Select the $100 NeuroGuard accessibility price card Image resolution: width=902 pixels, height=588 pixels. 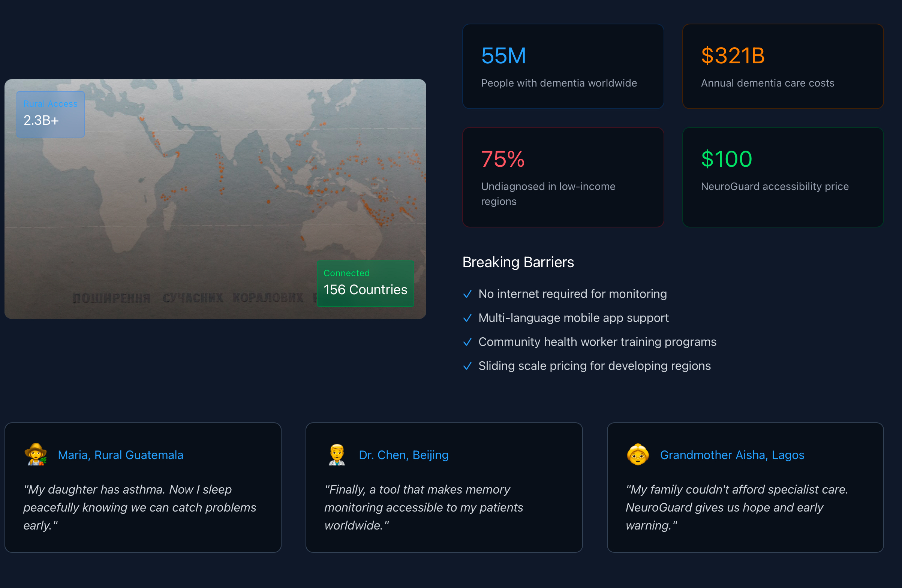(x=783, y=177)
